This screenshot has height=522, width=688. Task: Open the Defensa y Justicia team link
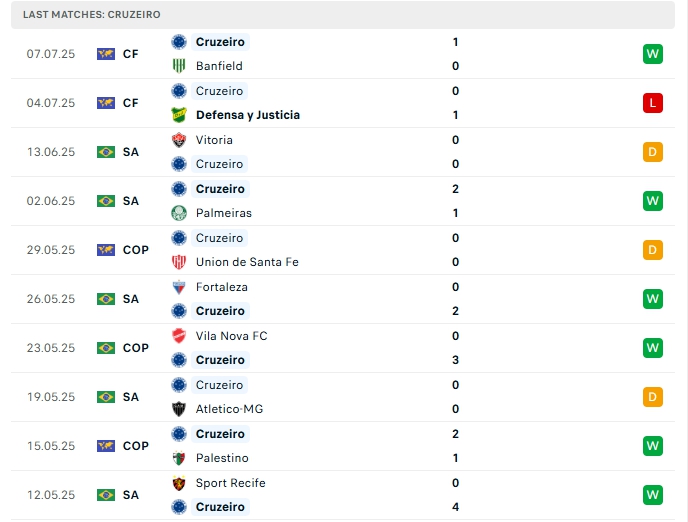pos(248,115)
